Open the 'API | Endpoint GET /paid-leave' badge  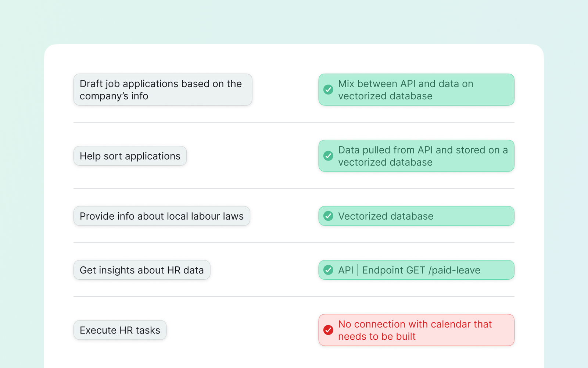click(416, 270)
